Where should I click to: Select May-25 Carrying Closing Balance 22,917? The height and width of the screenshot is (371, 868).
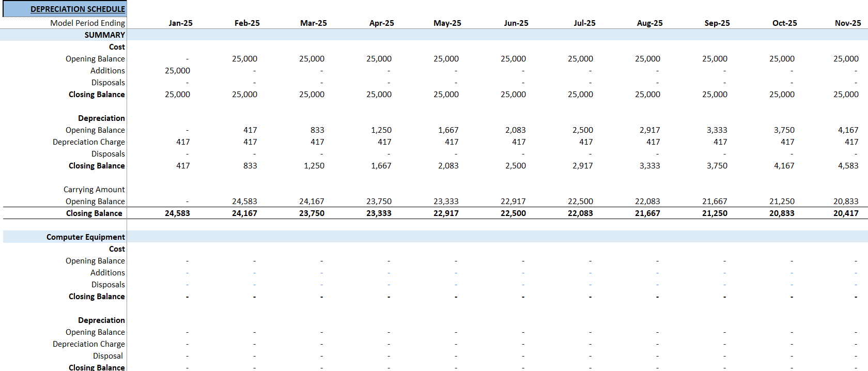[446, 213]
